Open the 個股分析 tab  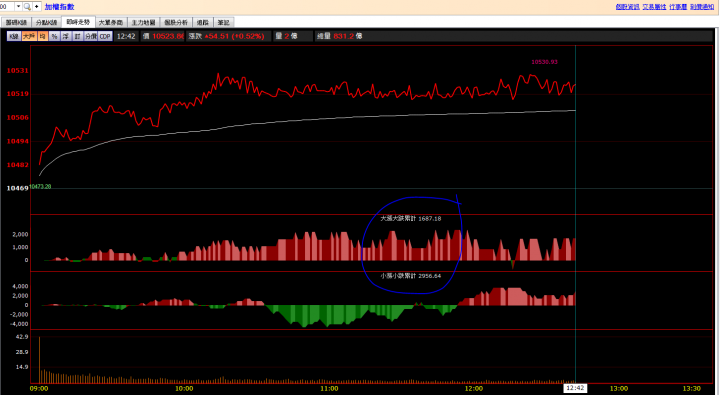click(176, 22)
